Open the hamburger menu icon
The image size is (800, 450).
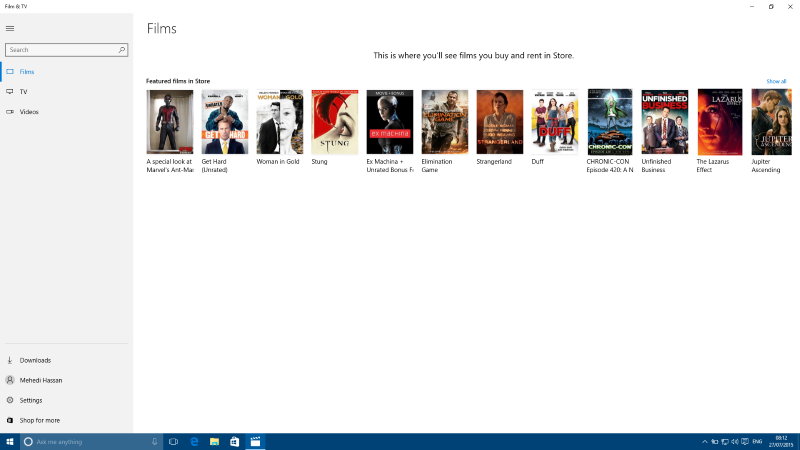tap(10, 29)
